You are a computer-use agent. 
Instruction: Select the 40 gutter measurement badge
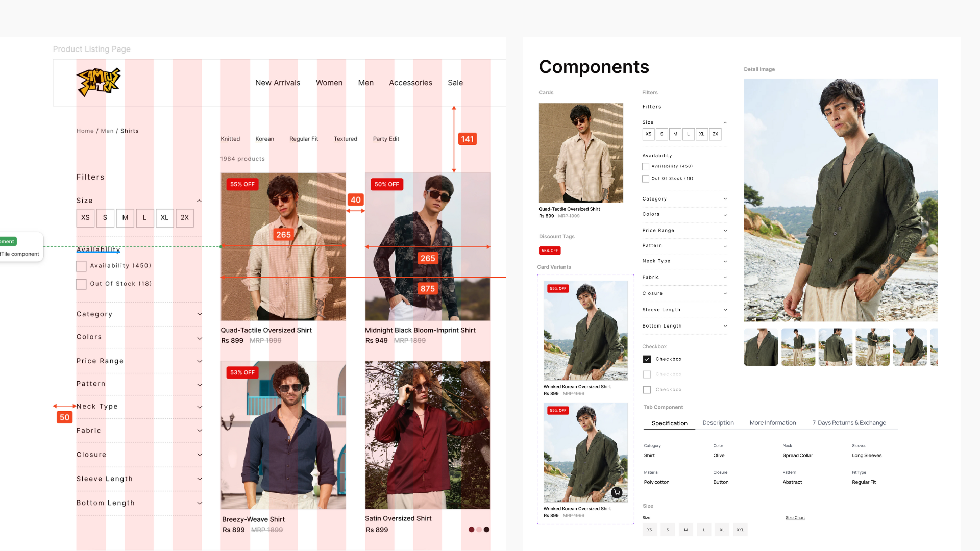356,200
